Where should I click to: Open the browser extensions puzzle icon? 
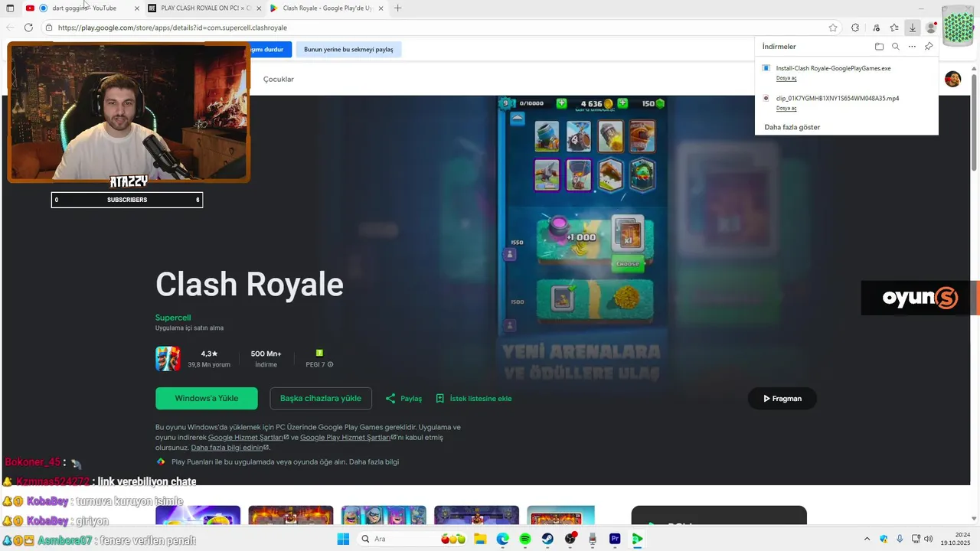[855, 28]
